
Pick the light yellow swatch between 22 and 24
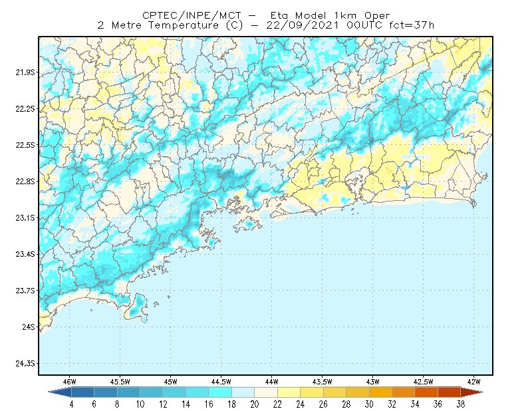(x=289, y=392)
